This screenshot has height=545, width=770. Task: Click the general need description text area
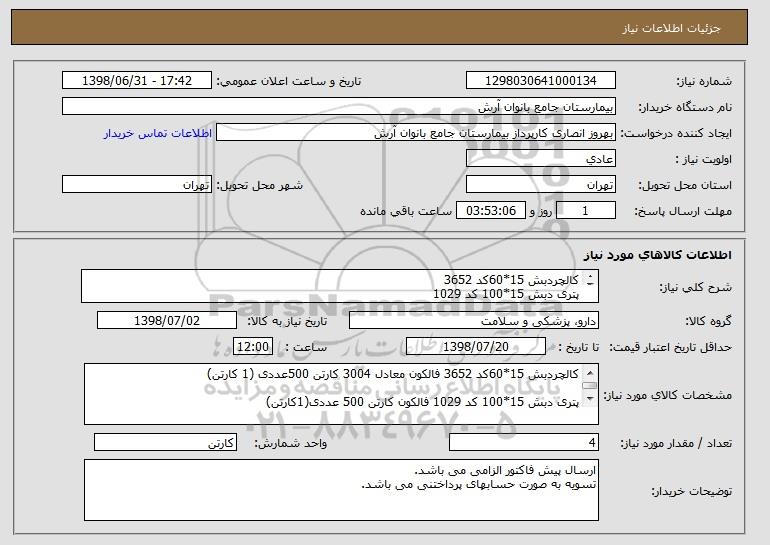click(340, 286)
